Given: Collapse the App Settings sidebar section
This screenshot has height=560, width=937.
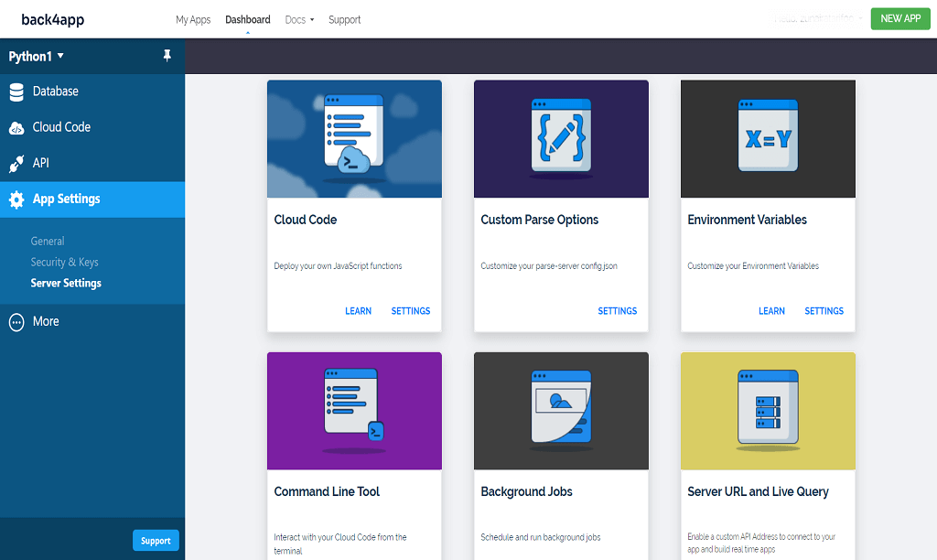Looking at the screenshot, I should (92, 199).
